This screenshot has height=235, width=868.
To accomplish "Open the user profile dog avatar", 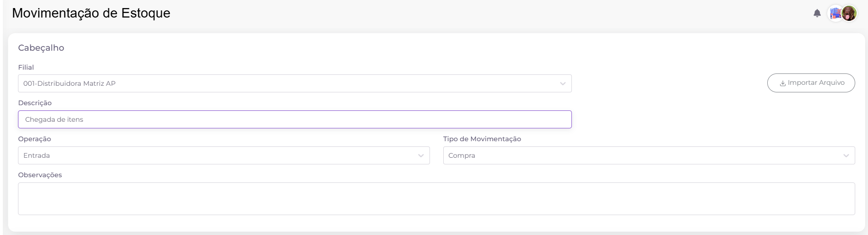I will click(x=849, y=13).
